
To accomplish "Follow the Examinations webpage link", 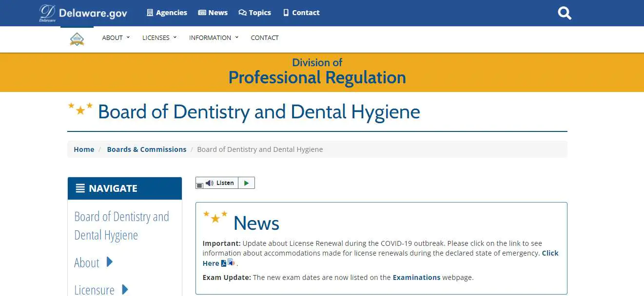I will [x=416, y=277].
